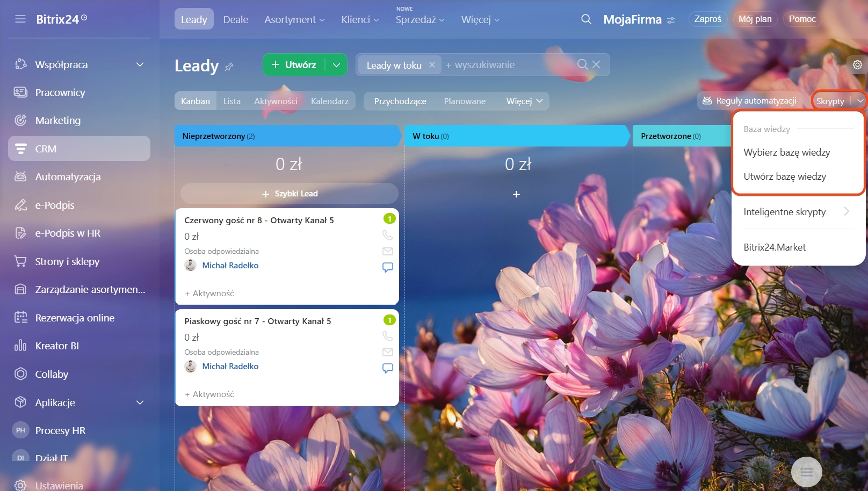
Task: Open Michał Radełko link on first card
Action: tap(230, 266)
